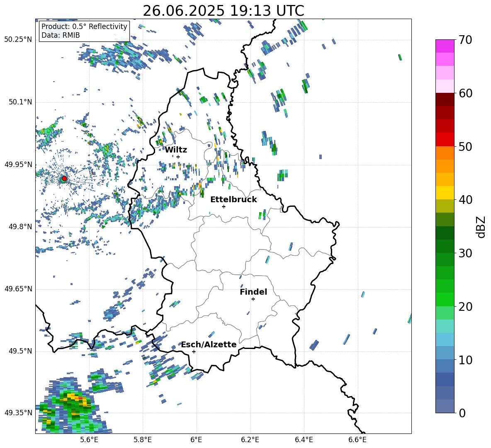This screenshot has height=448, width=491.
Task: Click the 6.2°E longitude label
Action: tap(250, 440)
